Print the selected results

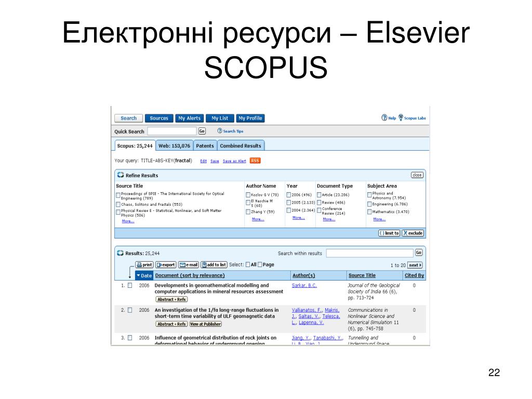point(144,264)
